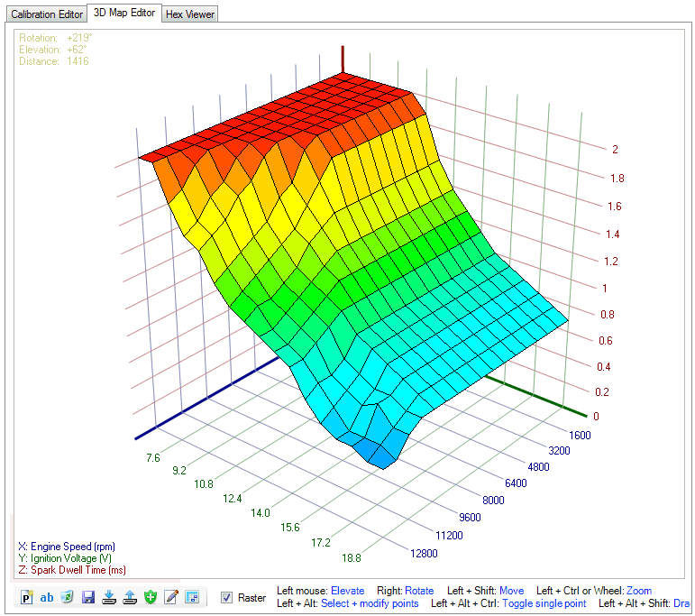Image resolution: width=695 pixels, height=616 pixels.
Task: Click the green shield plus icon
Action: (151, 597)
